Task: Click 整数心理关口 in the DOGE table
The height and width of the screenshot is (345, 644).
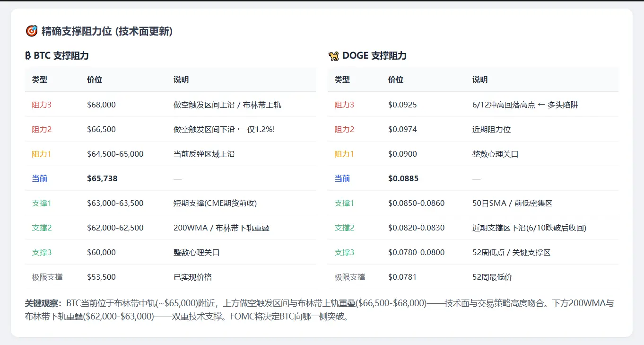Action: click(496, 154)
